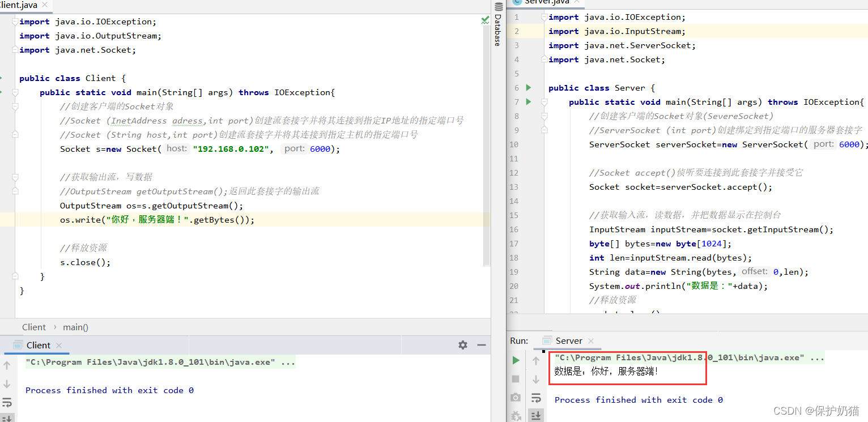Viewport: 868px width, 422px height.
Task: Click line number 2 in Server gutter
Action: [516, 31]
